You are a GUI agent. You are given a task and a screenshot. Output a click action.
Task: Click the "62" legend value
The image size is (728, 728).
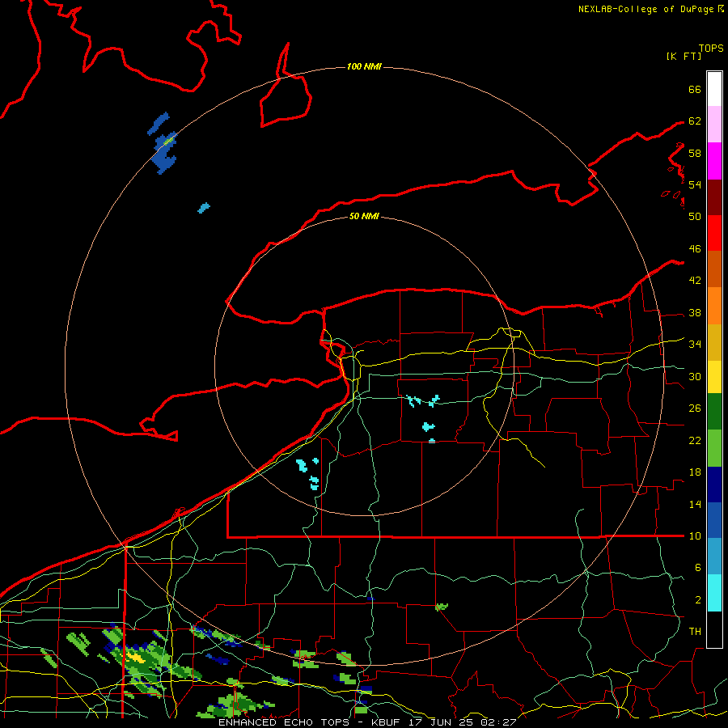[695, 121]
